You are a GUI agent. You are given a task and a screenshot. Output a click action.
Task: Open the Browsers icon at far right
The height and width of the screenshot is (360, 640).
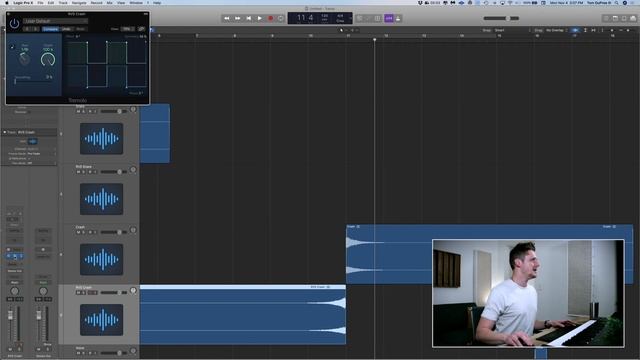tap(633, 18)
